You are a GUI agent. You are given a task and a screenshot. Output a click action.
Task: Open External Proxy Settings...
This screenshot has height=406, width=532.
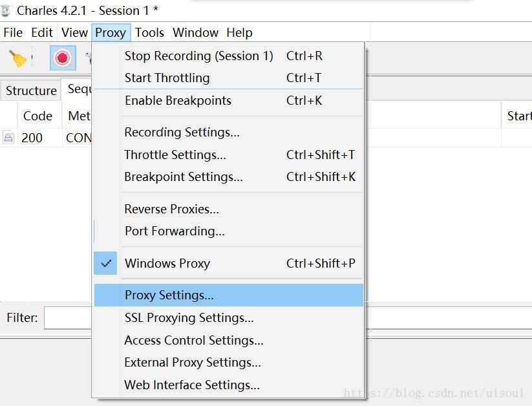(228, 363)
